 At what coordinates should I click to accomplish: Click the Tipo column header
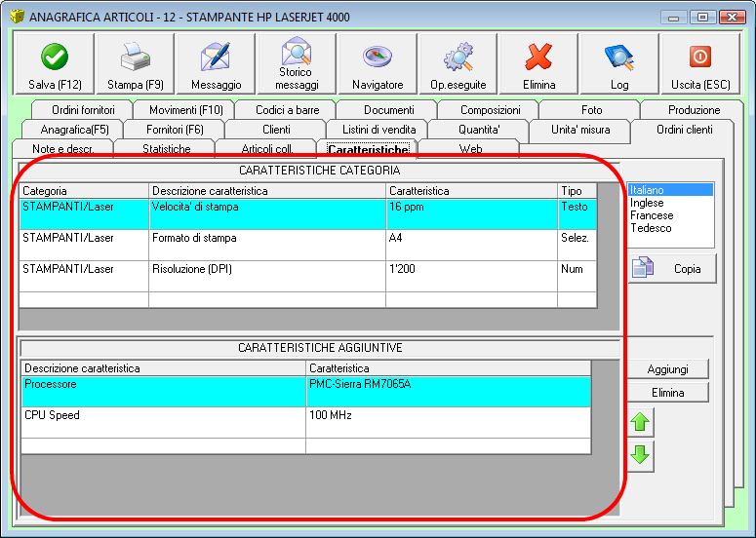click(577, 191)
